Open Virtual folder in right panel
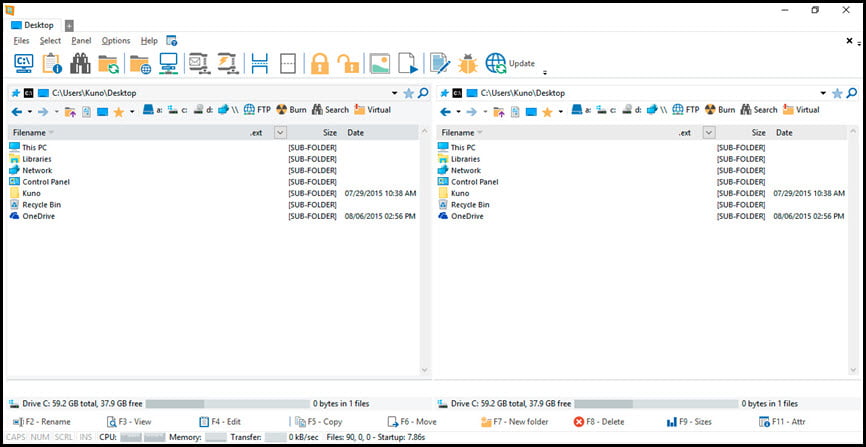 coord(801,109)
